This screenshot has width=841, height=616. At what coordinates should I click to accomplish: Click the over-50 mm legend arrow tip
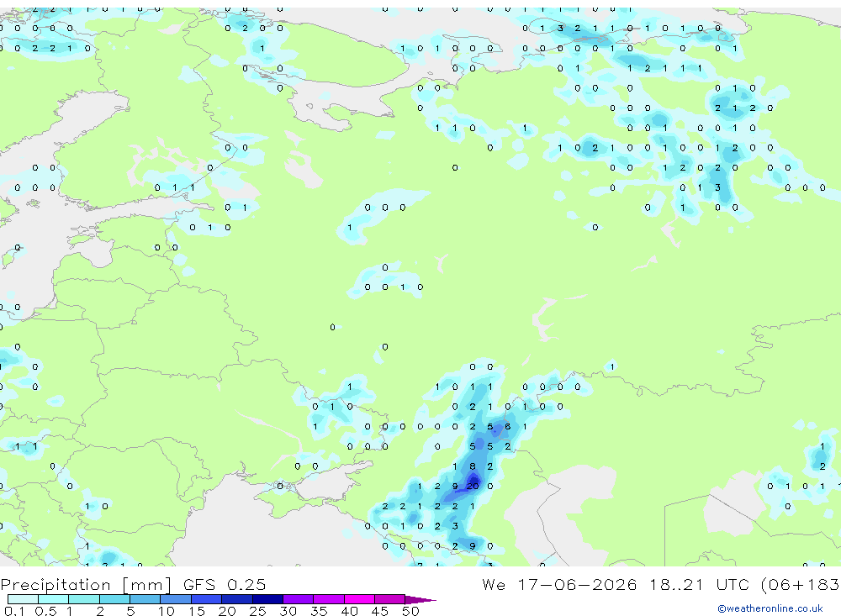(421, 600)
